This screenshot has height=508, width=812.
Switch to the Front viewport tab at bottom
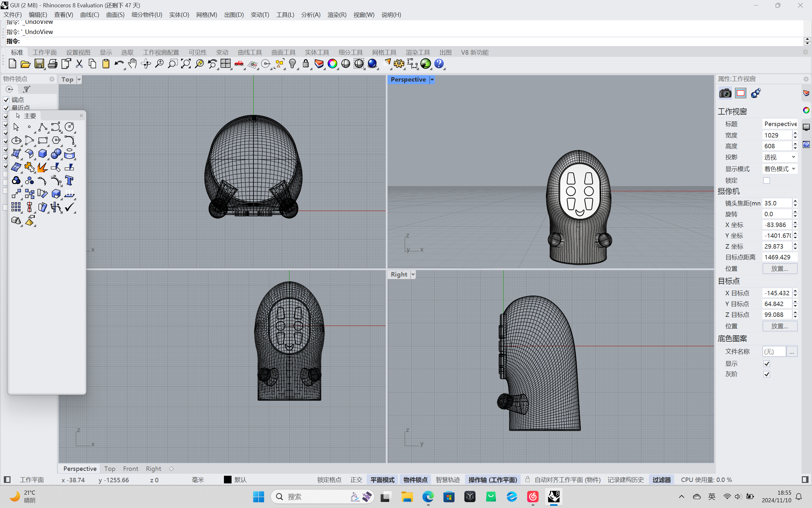coord(131,469)
